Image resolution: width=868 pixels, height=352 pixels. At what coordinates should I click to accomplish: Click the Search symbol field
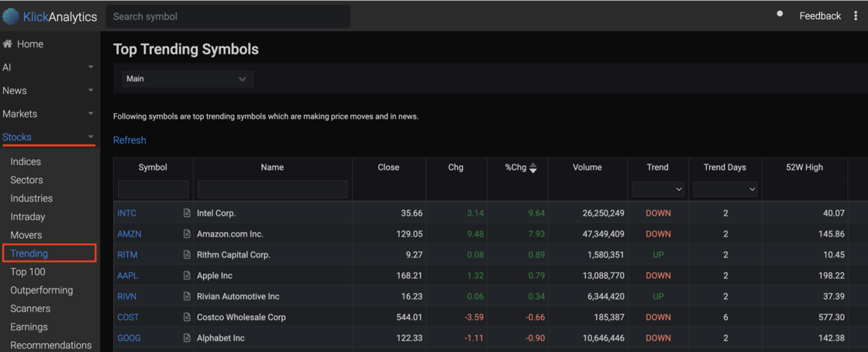pos(228,16)
